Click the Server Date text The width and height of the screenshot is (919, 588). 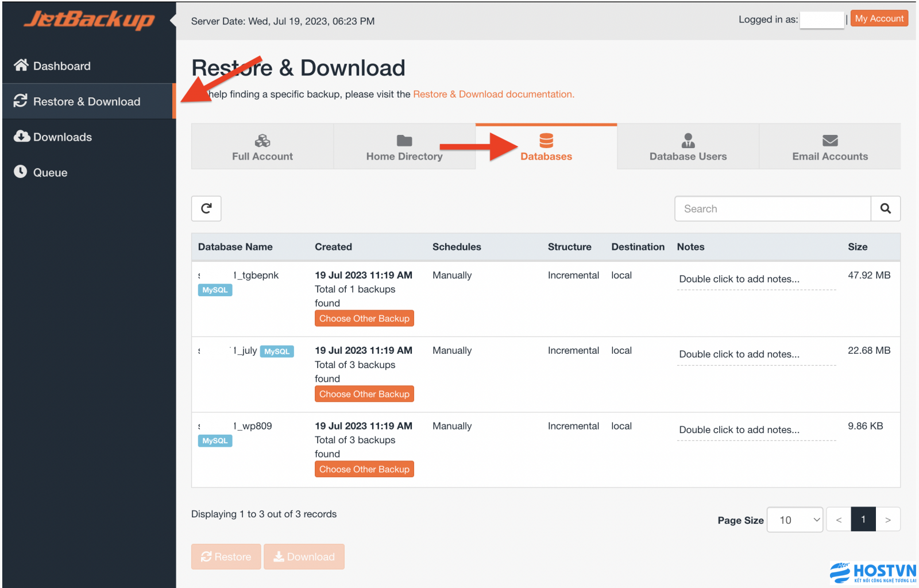[x=283, y=21]
